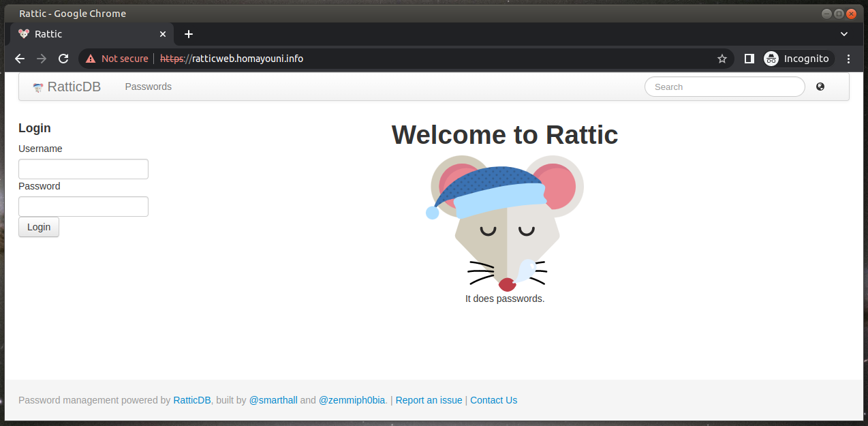Select the Rattic browser tab
Viewport: 868px width, 426px height.
tap(91, 34)
